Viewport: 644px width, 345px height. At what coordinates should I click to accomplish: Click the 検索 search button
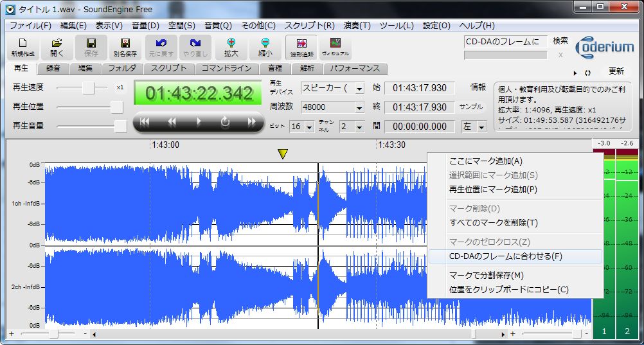click(560, 40)
